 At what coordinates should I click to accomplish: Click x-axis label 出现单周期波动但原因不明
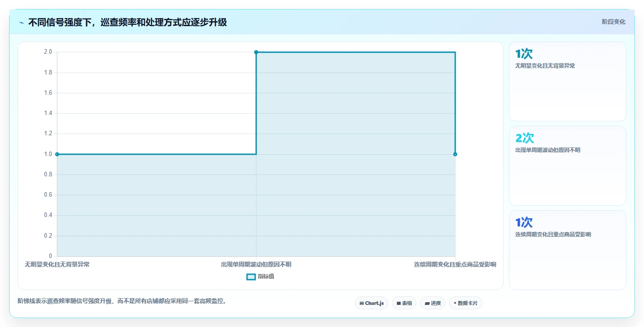(x=256, y=264)
